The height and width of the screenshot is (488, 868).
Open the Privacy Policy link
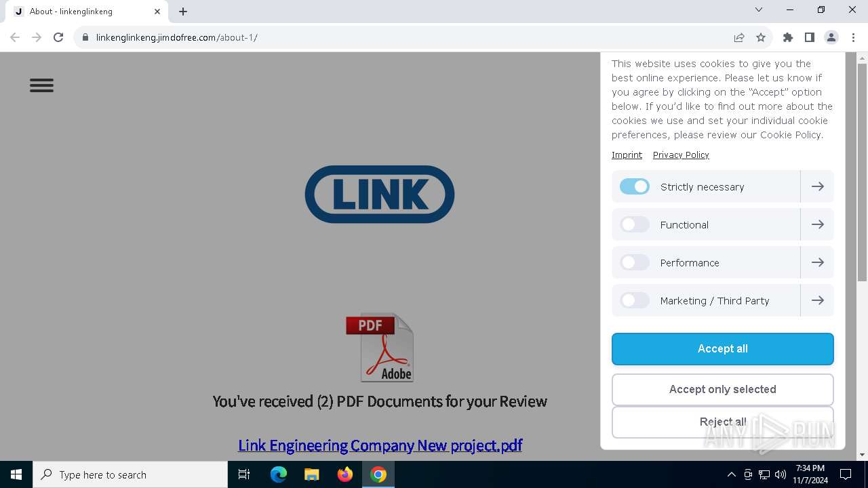tap(681, 155)
